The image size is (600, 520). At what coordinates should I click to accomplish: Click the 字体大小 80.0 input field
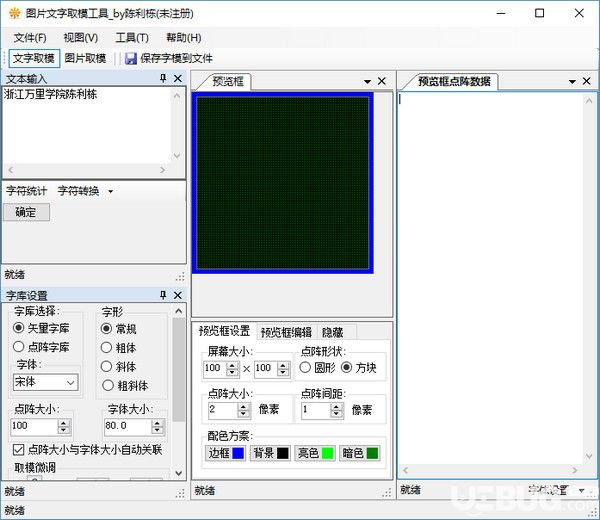click(x=128, y=426)
